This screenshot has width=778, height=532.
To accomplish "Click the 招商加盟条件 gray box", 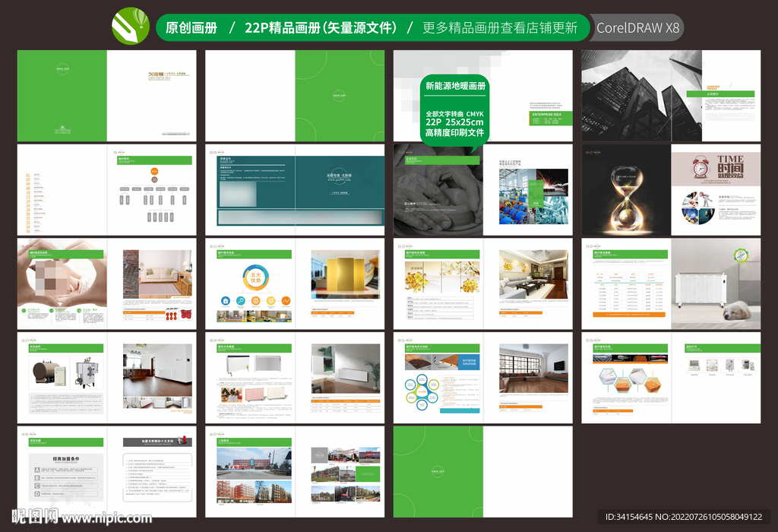I will [x=66, y=477].
